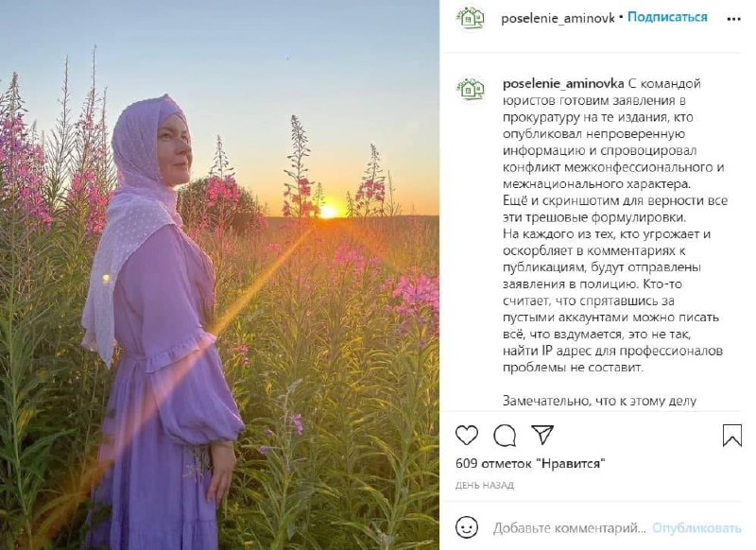This screenshot has width=756, height=550.
Task: Click the caption text paragraph
Action: (615, 225)
